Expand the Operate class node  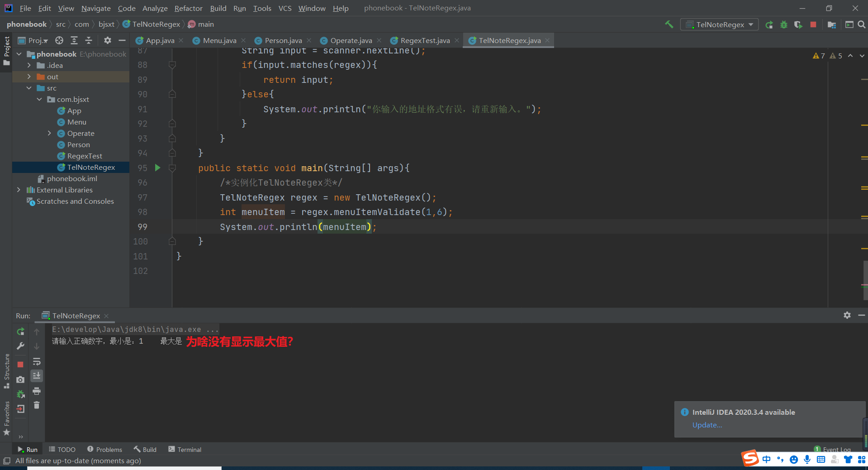point(49,133)
